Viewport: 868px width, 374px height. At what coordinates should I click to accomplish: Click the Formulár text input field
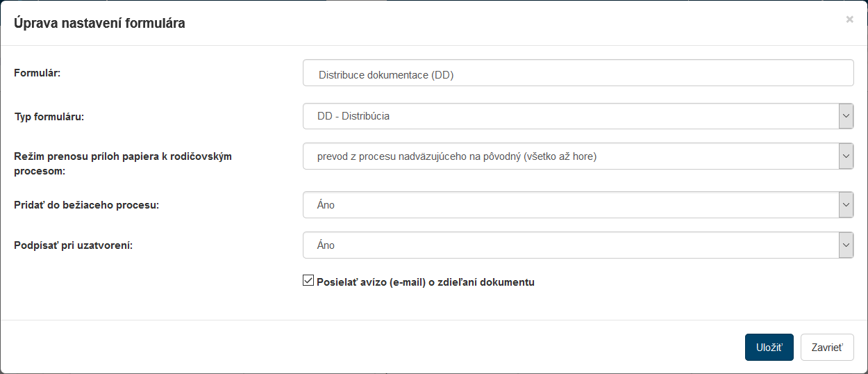point(578,73)
